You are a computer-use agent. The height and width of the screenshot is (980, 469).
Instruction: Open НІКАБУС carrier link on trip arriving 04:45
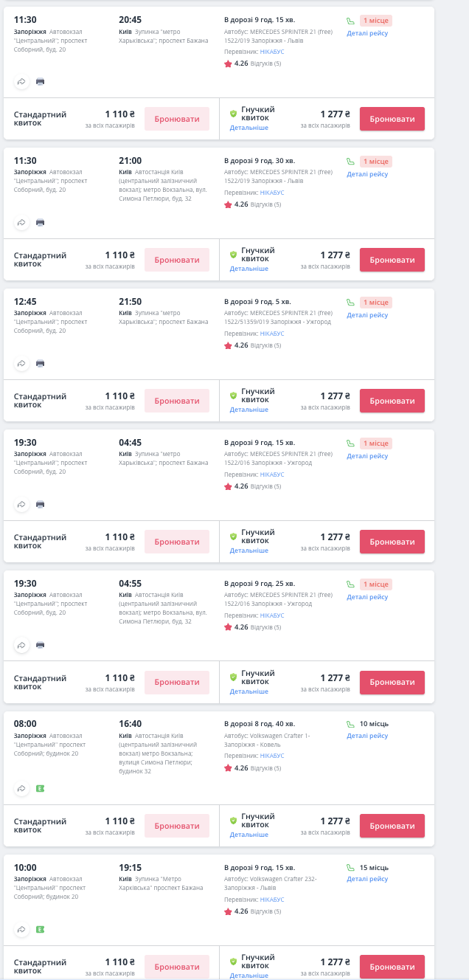tap(272, 475)
